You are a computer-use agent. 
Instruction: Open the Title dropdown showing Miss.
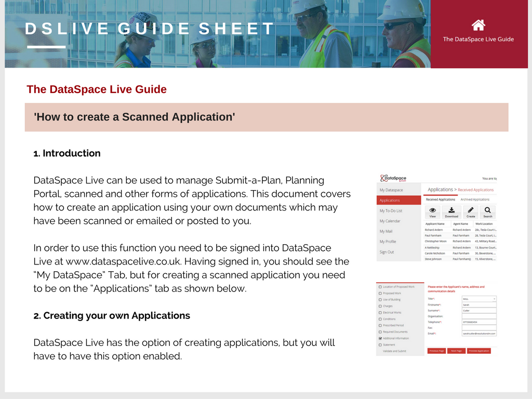coord(479,299)
